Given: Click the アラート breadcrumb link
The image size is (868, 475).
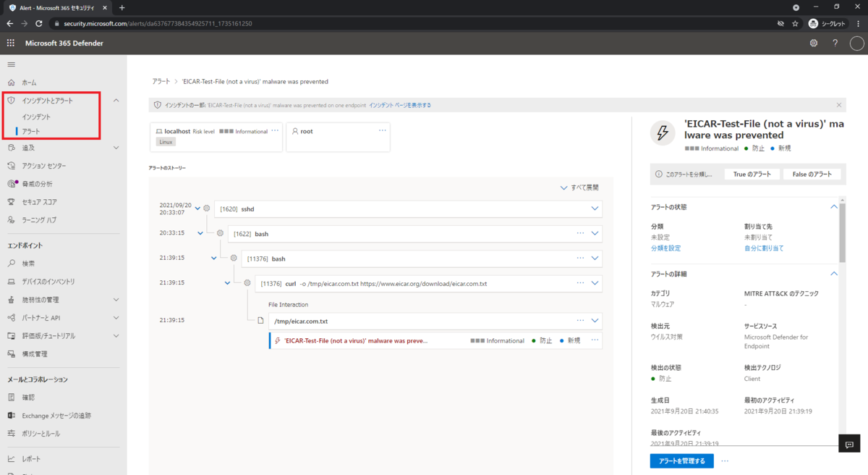Looking at the screenshot, I should click(x=161, y=82).
